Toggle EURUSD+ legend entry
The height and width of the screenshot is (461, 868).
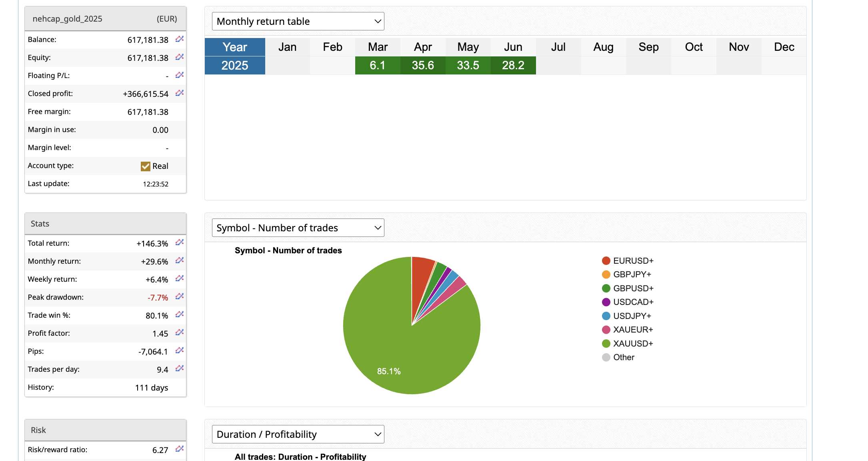[x=633, y=261]
